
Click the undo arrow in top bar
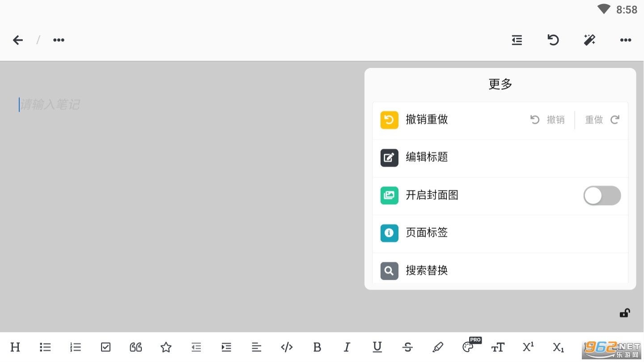[x=553, y=40]
